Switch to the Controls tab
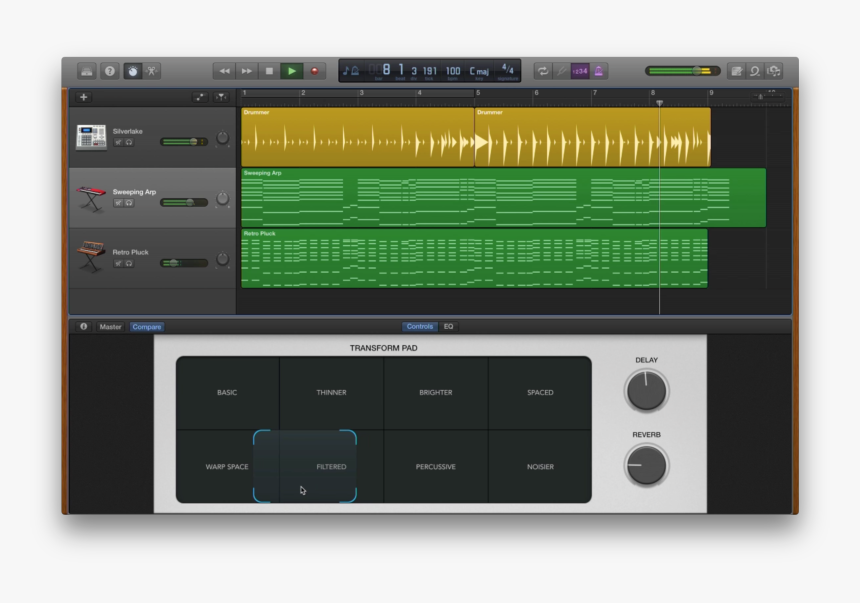The width and height of the screenshot is (860, 603). click(420, 326)
